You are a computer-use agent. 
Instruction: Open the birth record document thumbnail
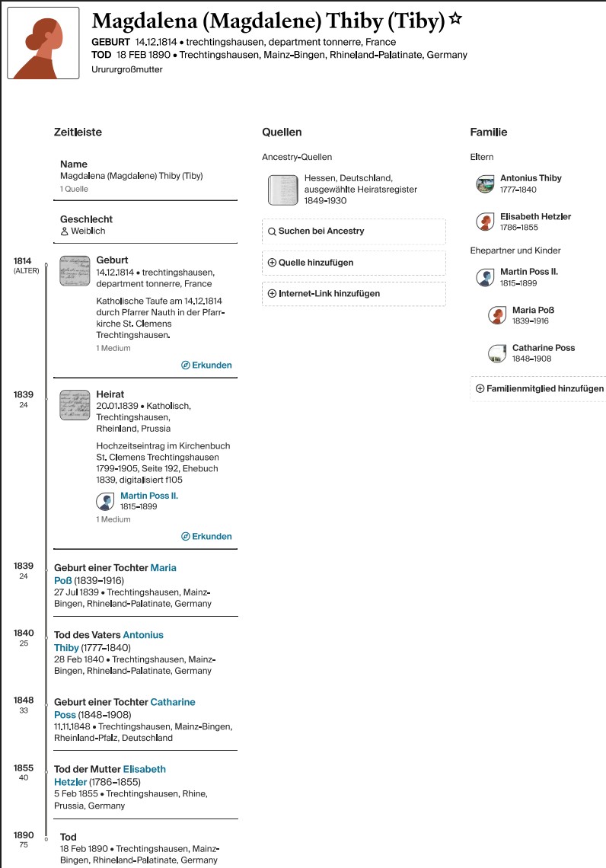click(75, 270)
